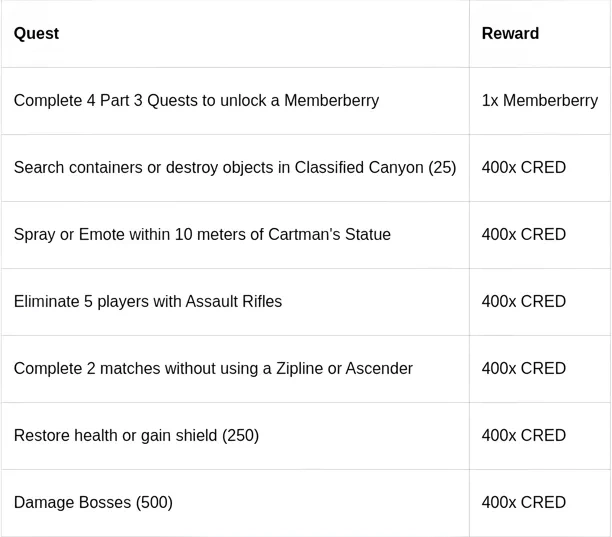This screenshot has height=537, width=612.
Task: Select the Damage Bosses quest cell
Action: [x=93, y=503]
